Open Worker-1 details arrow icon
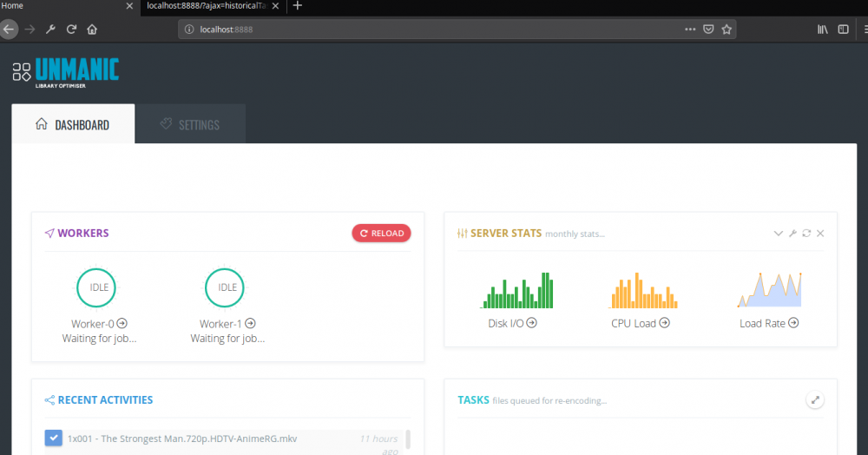 [250, 323]
